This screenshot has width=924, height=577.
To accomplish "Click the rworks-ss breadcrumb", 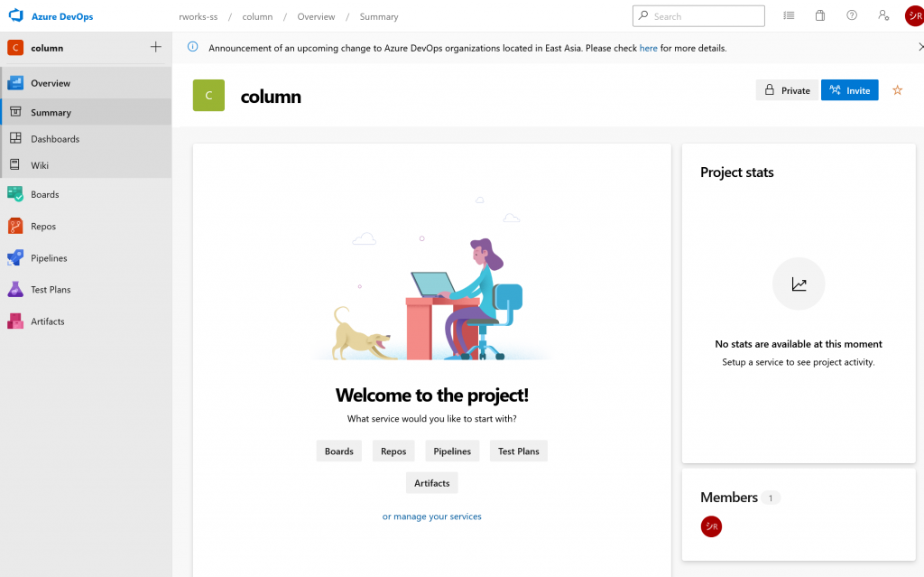I will [198, 16].
